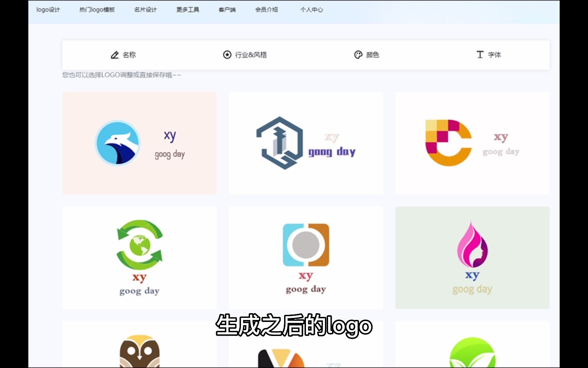
Task: Choose the green leaf circle logo card
Action: 472,344
